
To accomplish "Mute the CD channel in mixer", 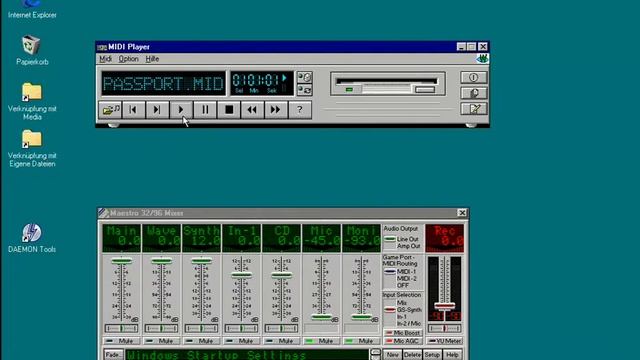I will pyautogui.click(x=282, y=341).
